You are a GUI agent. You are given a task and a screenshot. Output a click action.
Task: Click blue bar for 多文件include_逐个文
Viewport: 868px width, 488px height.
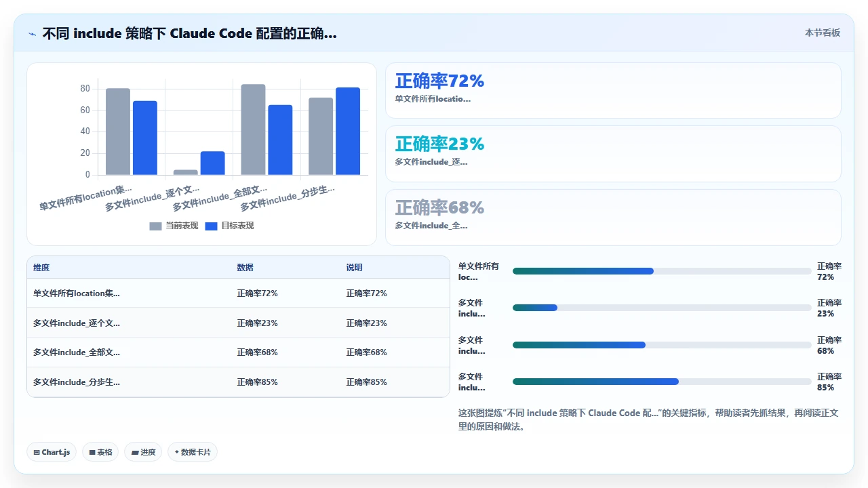click(213, 163)
